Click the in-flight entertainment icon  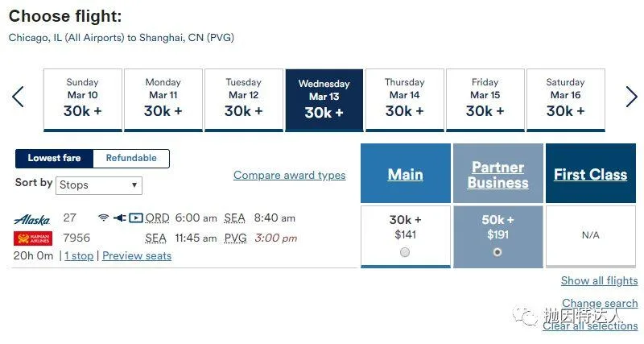coord(135,218)
